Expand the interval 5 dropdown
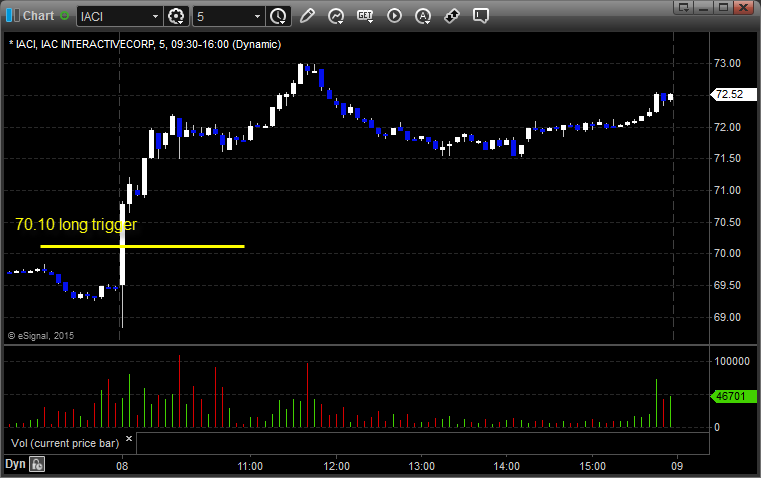 pyautogui.click(x=257, y=16)
